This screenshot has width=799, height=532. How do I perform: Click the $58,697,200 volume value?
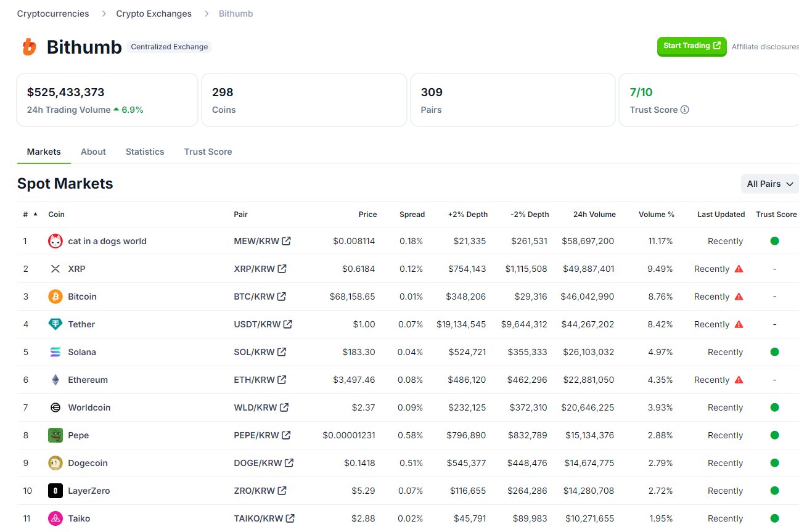pyautogui.click(x=588, y=241)
